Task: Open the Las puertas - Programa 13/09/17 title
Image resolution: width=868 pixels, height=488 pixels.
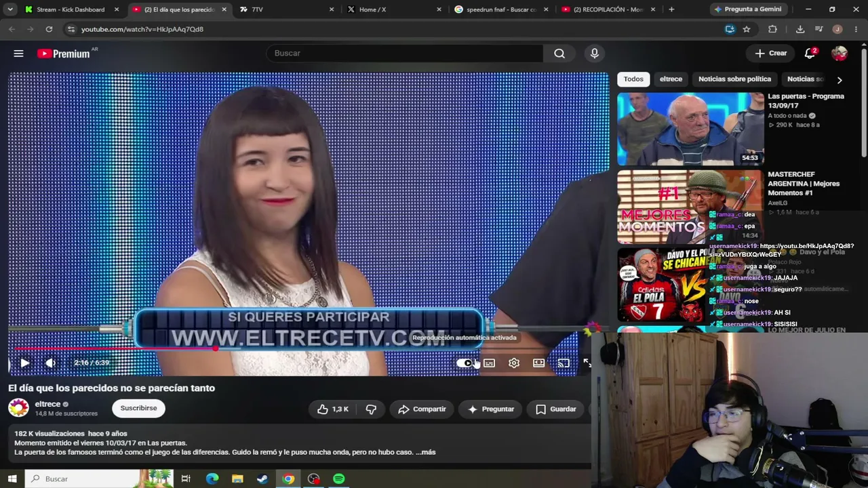Action: pos(806,101)
